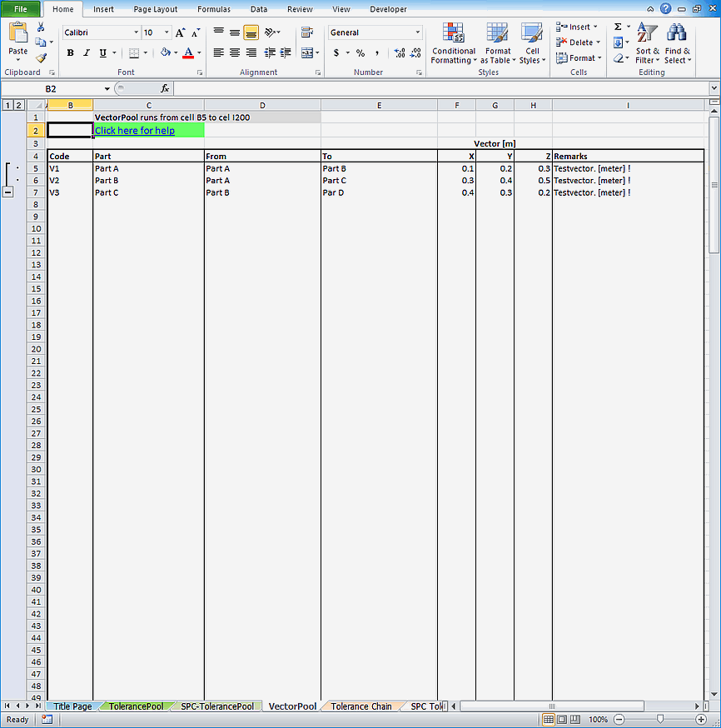
Task: Click the Copy icon
Action: (41, 42)
